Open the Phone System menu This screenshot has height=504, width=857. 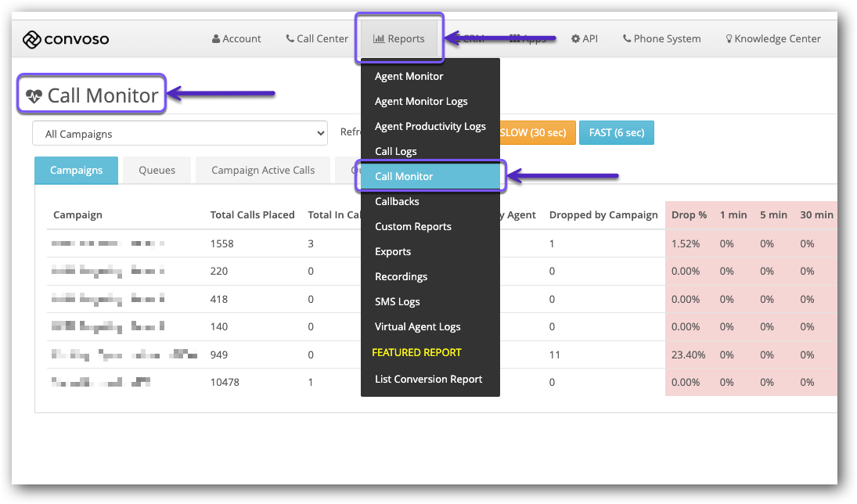pos(661,38)
